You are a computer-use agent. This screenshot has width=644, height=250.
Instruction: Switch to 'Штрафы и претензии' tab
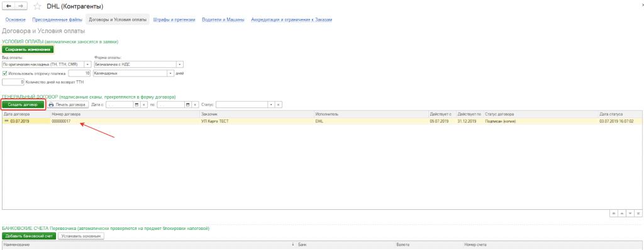pos(174,19)
